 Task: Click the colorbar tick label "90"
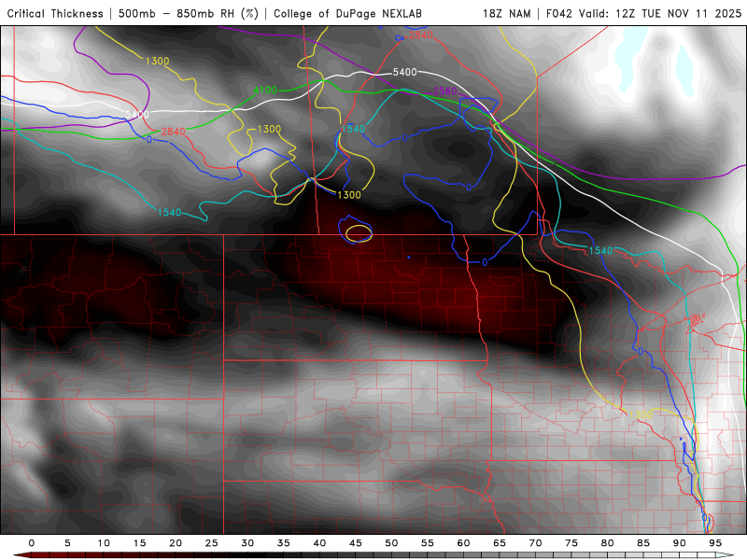coord(680,543)
